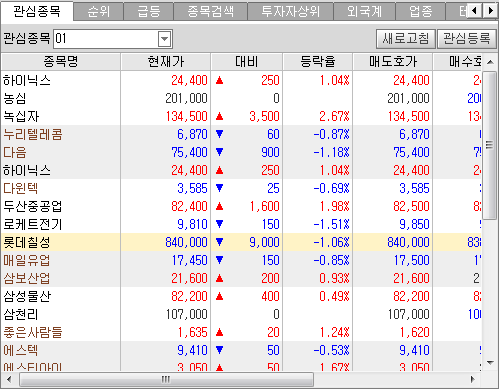Image resolution: width=499 pixels, height=389 pixels.
Task: Select the 삼보산업 stock row
Action: 241,278
